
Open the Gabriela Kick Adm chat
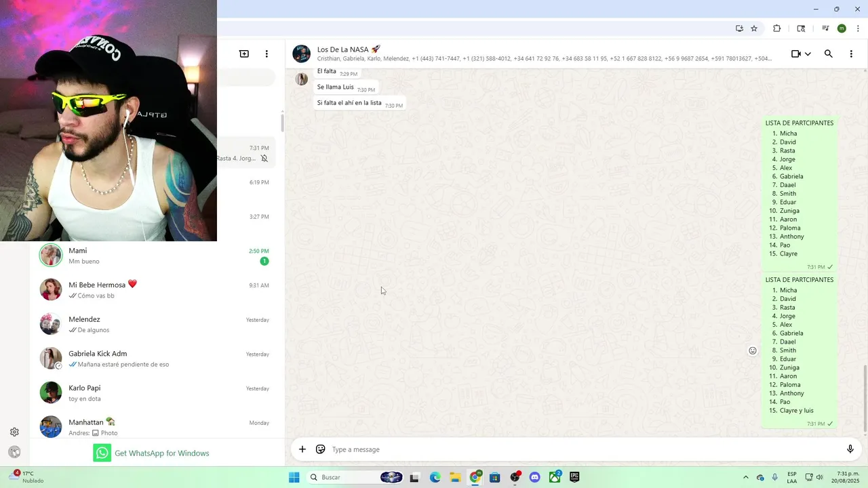coord(157,359)
